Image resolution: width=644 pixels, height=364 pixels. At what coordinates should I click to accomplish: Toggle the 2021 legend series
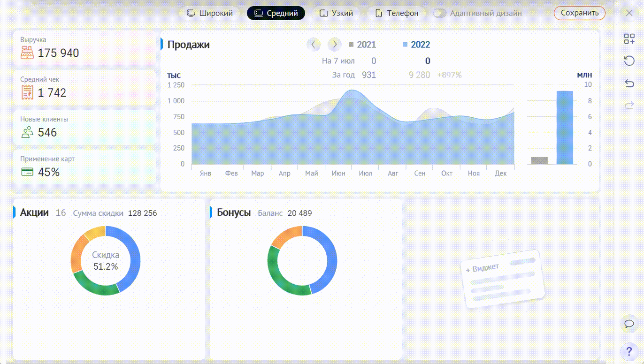pos(362,45)
